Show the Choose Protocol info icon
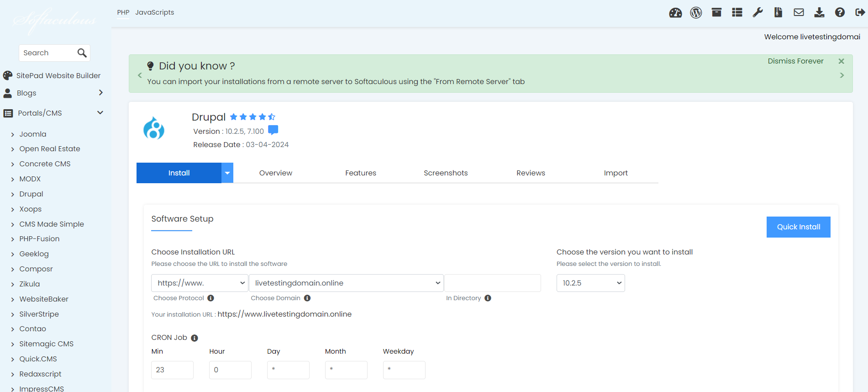Screen dimensions: 868x392 click(x=210, y=298)
